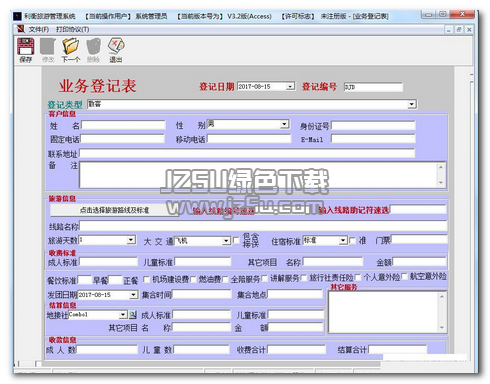Expand the 旅游天数 dropdown
Screen dimensions: 490x384
click(131, 240)
